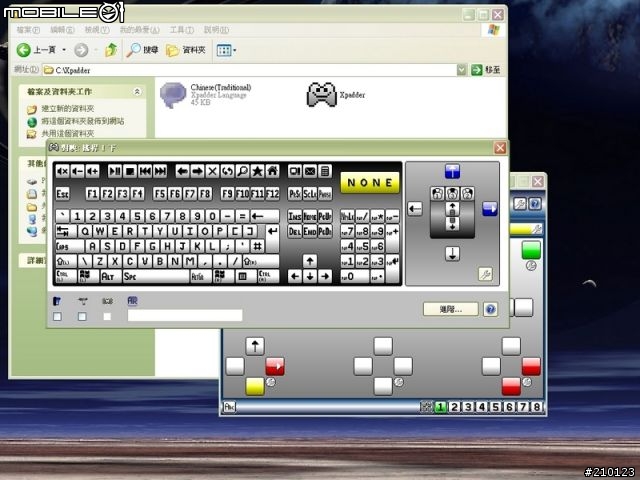
Task: Switch to controller set 2
Action: click(454, 407)
